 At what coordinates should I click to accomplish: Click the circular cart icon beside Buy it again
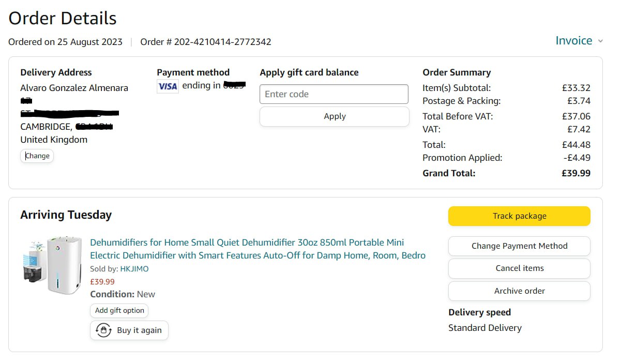(104, 330)
